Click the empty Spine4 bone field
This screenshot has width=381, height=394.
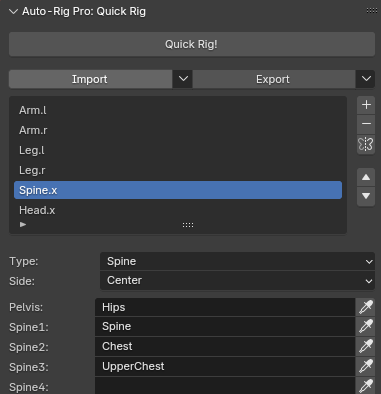[x=225, y=386]
